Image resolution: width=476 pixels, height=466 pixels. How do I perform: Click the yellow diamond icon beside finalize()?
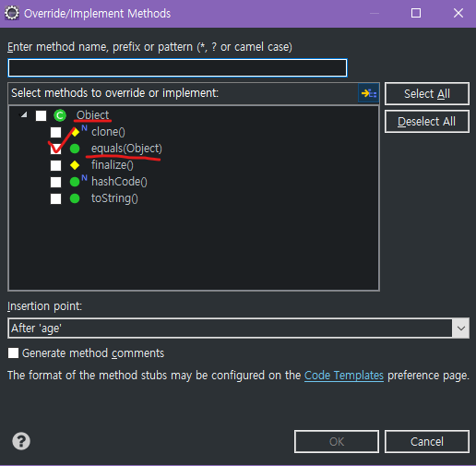tap(75, 165)
